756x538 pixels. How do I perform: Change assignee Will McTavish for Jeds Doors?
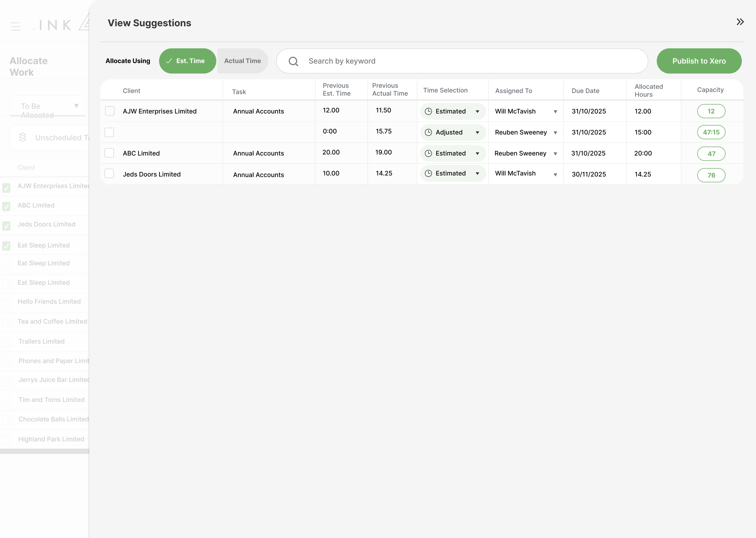pos(526,174)
